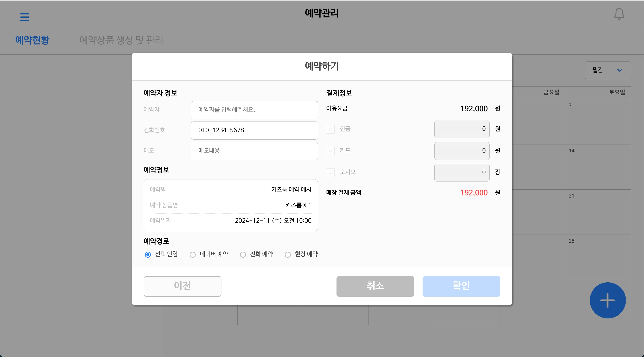Toggle the 오시오 checkbox
The image size is (644, 357).
pos(330,172)
